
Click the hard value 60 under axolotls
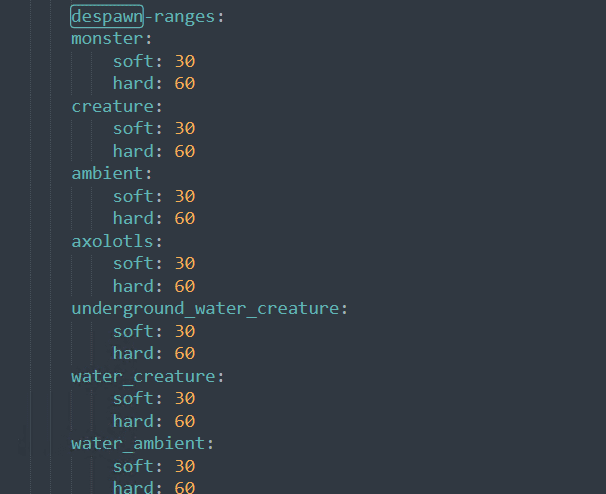(184, 286)
